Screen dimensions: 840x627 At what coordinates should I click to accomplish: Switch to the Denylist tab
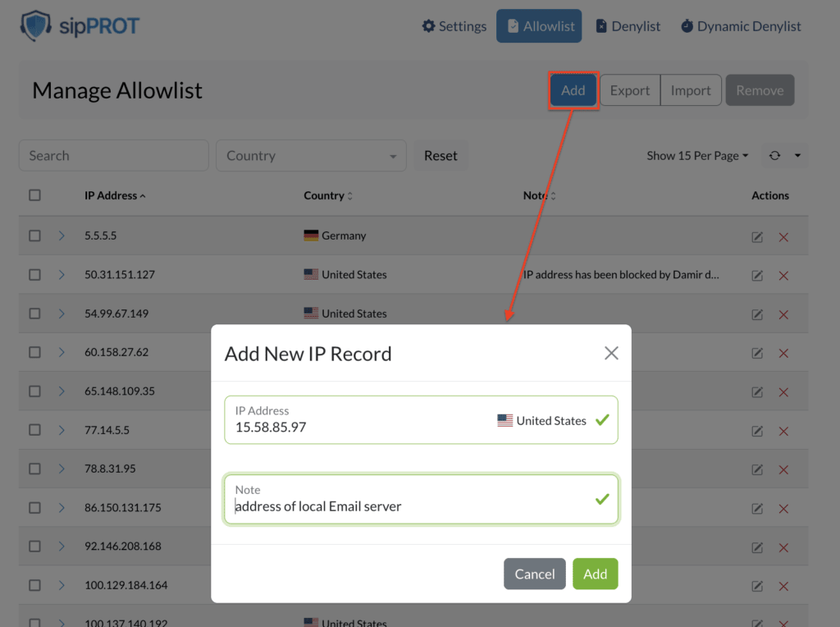[x=628, y=25]
